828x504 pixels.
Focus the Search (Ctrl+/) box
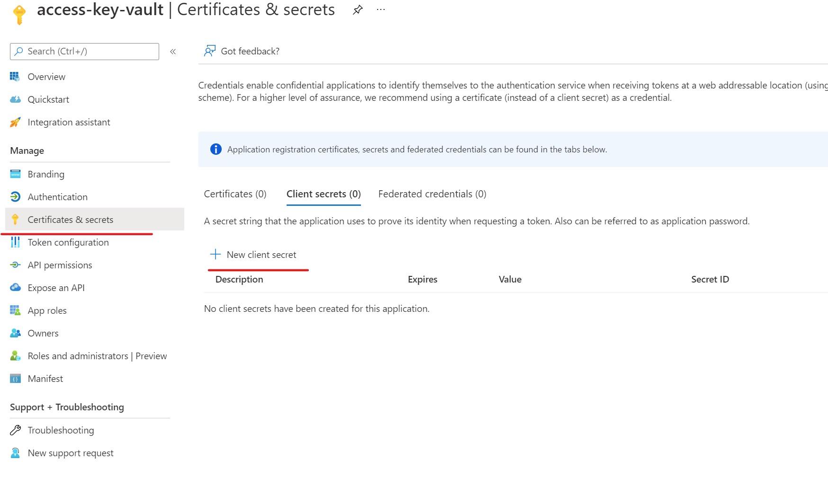(x=84, y=52)
